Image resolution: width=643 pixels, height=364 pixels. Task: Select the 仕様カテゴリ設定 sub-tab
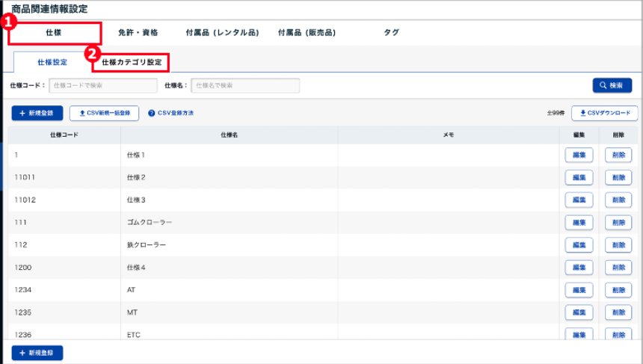click(x=132, y=62)
